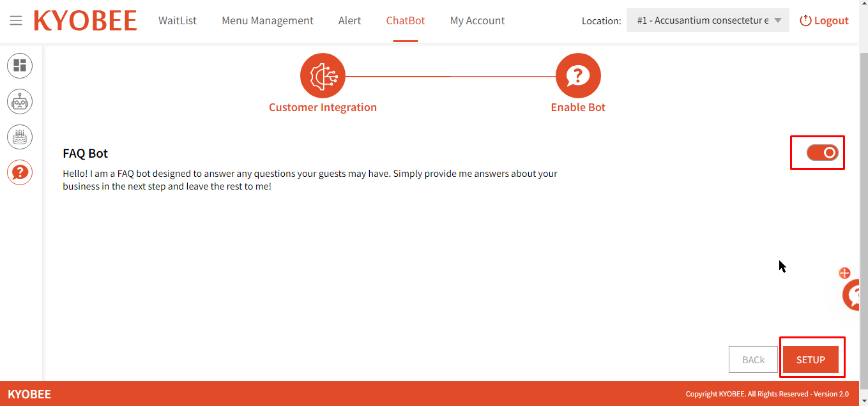Screen dimensions: 868x406
Task: Click the Customer Integration label
Action: pos(323,107)
